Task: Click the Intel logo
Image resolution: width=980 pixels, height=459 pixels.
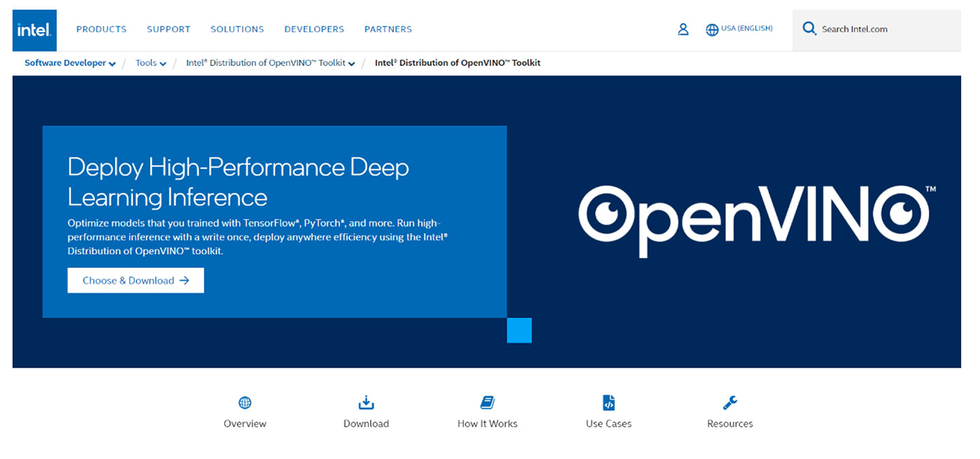Action: coord(33,29)
